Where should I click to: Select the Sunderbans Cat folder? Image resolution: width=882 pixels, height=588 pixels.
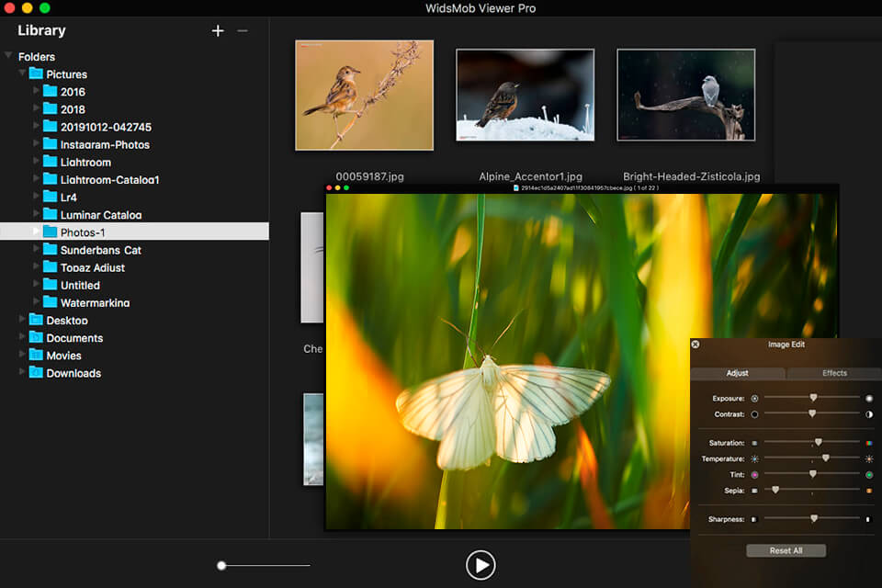(101, 249)
